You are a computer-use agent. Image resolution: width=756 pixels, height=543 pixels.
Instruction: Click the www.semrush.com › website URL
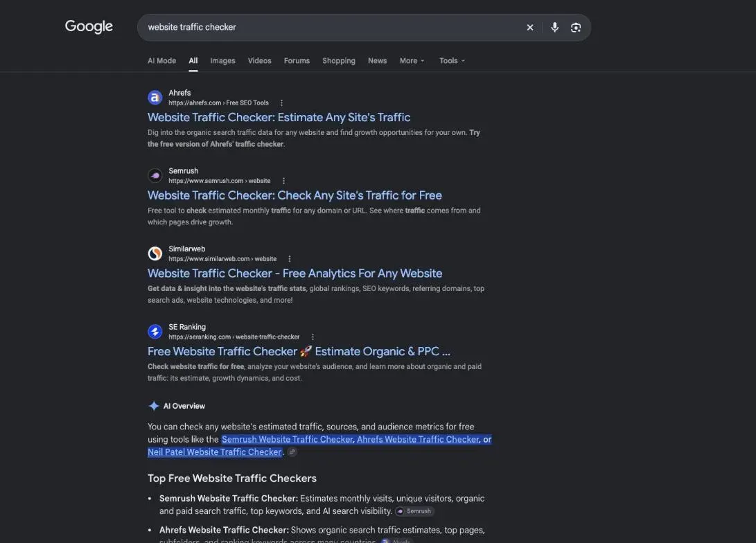click(220, 181)
